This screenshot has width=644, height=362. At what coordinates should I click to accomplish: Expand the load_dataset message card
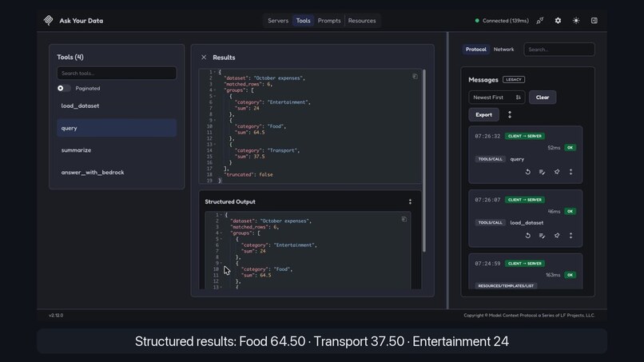pos(571,236)
